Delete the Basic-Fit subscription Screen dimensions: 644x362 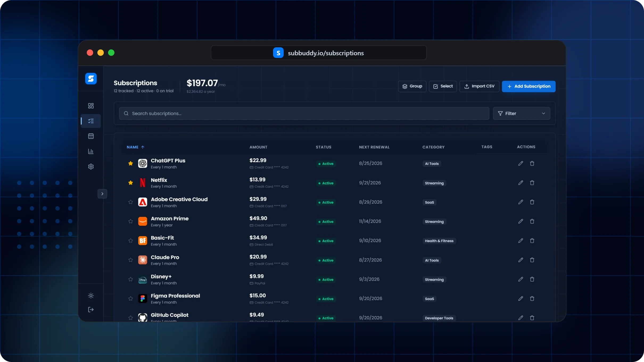coord(532,241)
